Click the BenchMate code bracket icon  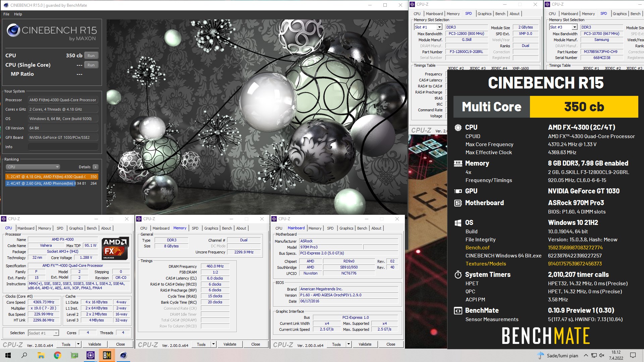coord(458,310)
